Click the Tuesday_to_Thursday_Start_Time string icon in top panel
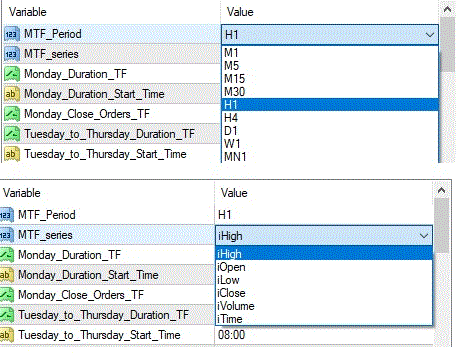 tap(12, 154)
